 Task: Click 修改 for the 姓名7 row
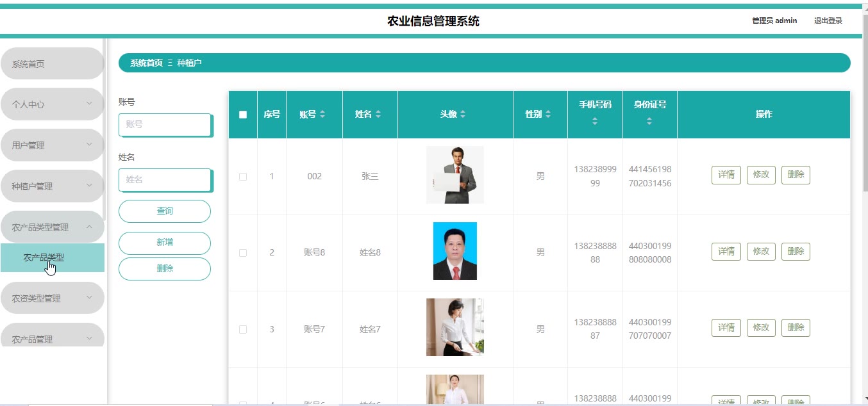pyautogui.click(x=761, y=328)
